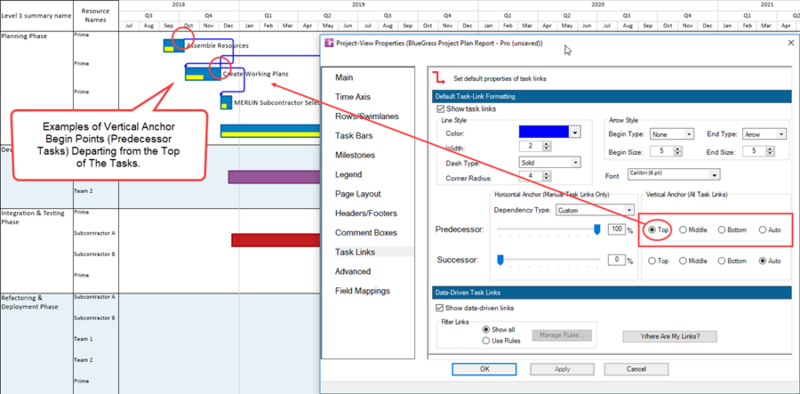The height and width of the screenshot is (394, 800).
Task: Adjust the line Width stepper
Action: tap(547, 146)
